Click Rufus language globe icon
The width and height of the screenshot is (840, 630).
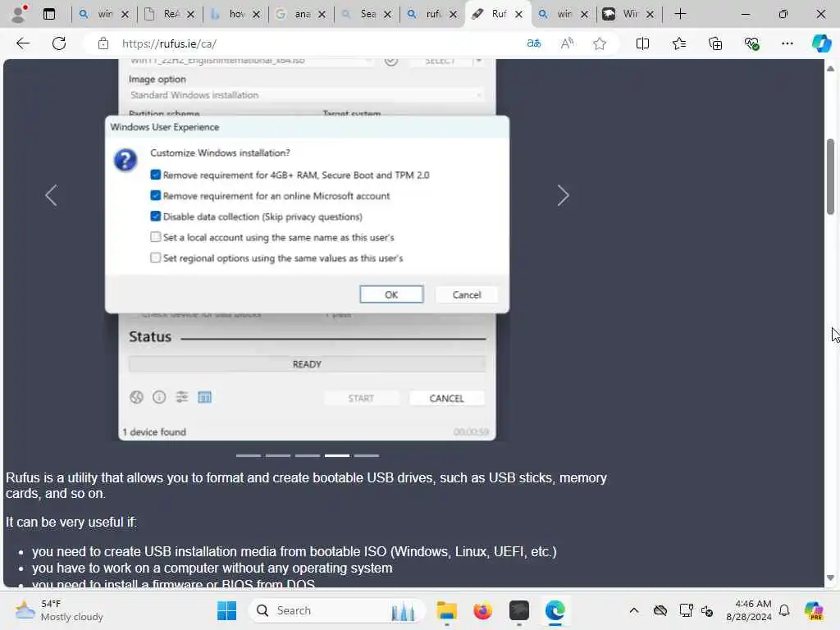tap(137, 397)
